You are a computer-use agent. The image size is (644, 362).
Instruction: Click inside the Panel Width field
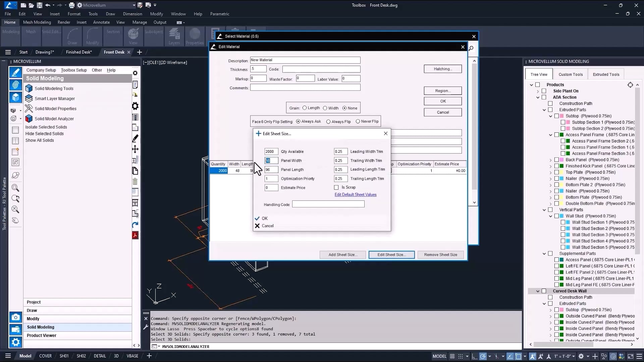pos(271,161)
